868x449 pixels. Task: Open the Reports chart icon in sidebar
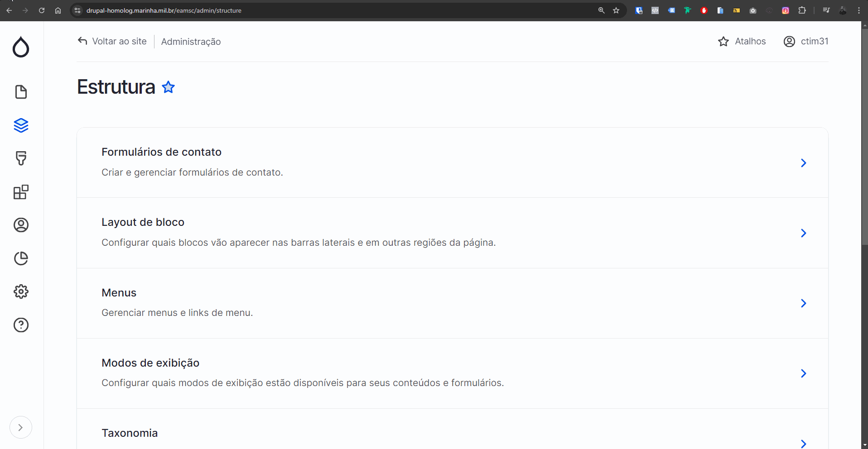(21, 258)
